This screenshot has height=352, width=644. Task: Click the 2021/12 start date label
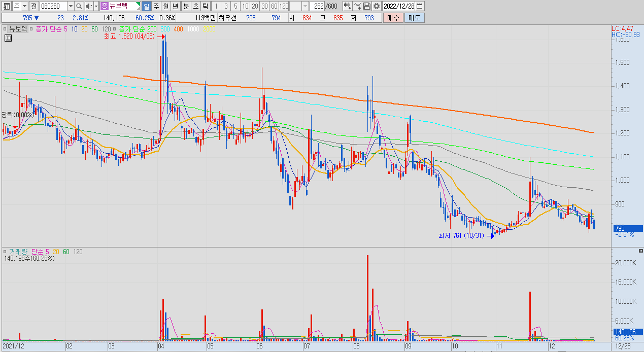14,346
